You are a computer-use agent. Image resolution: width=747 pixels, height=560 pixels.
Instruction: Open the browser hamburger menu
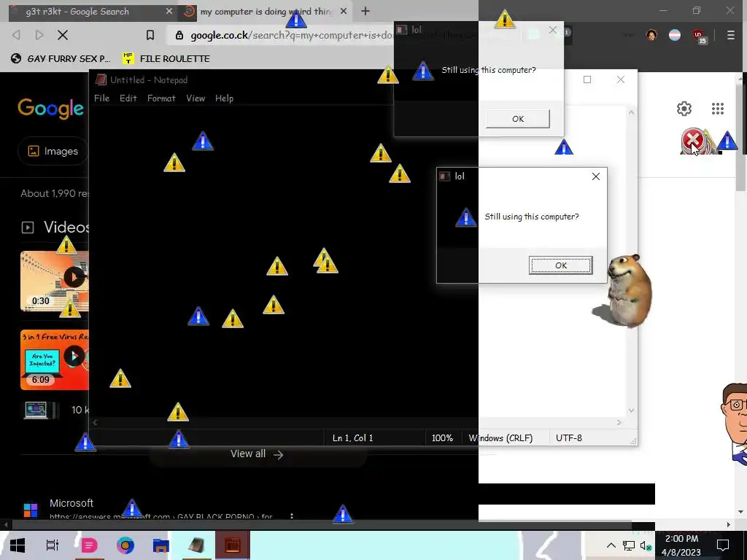[730, 35]
